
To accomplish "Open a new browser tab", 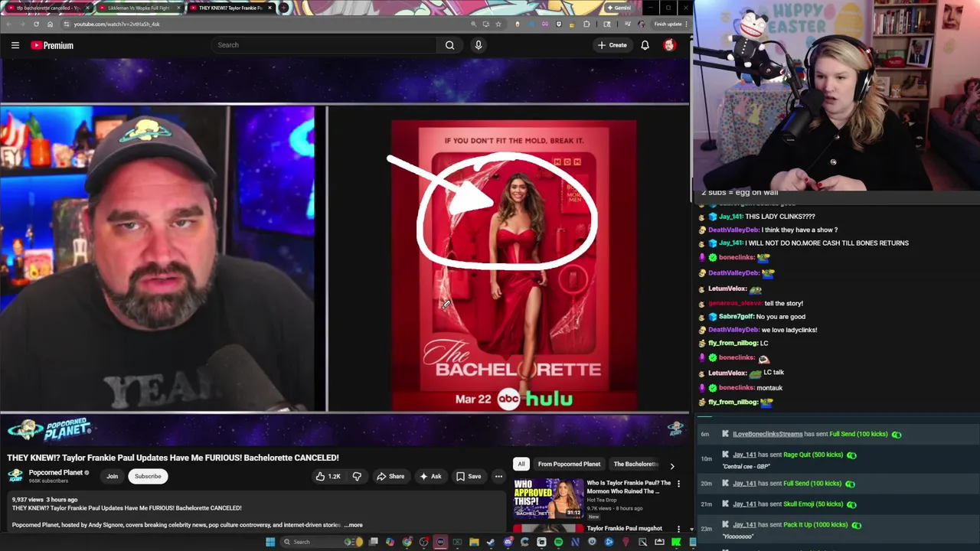I will [x=284, y=8].
